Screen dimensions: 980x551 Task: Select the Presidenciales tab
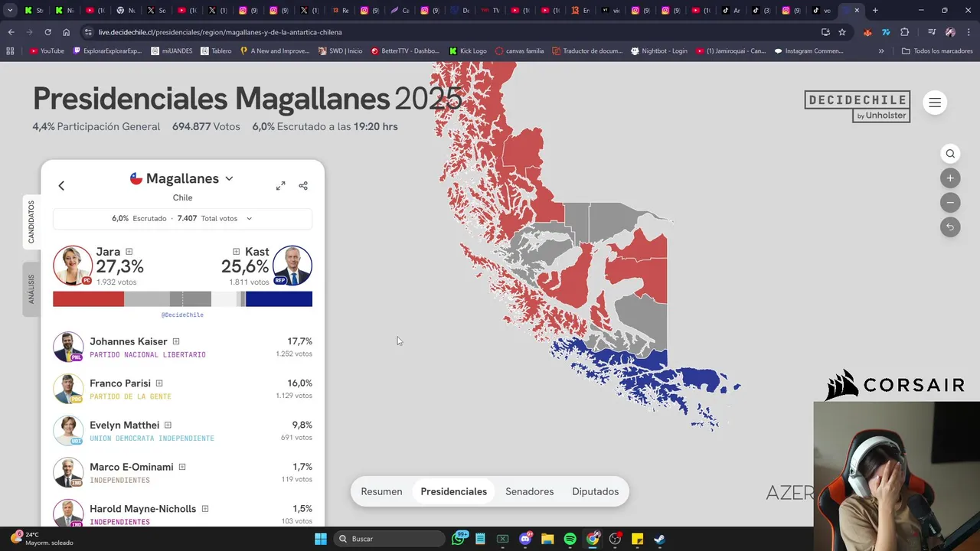point(453,491)
